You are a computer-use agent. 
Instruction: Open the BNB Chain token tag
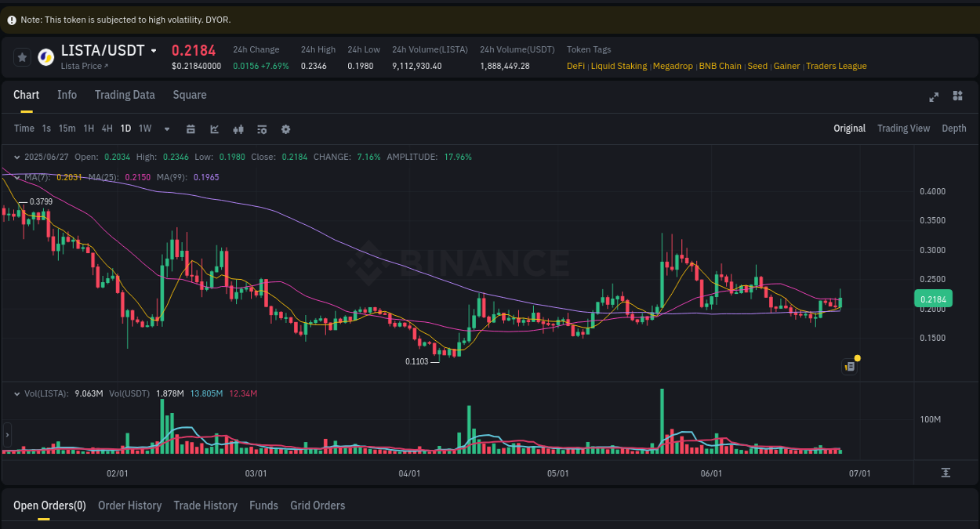pyautogui.click(x=720, y=66)
